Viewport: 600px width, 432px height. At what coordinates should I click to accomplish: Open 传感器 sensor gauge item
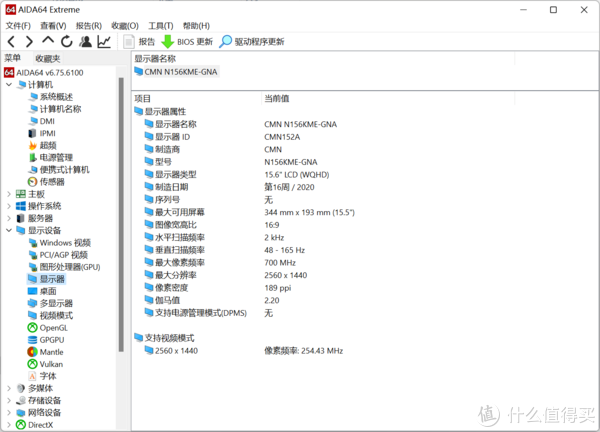(x=47, y=182)
